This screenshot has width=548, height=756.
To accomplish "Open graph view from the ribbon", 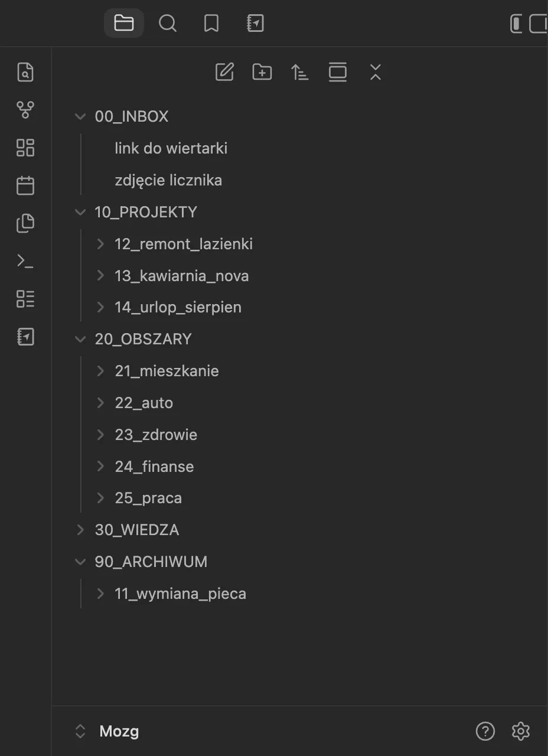I will click(x=25, y=109).
